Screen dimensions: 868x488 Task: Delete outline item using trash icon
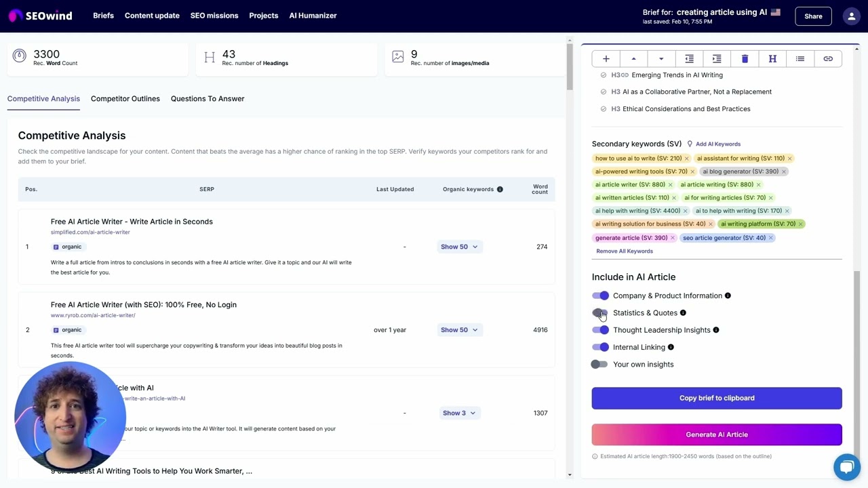coord(745,59)
